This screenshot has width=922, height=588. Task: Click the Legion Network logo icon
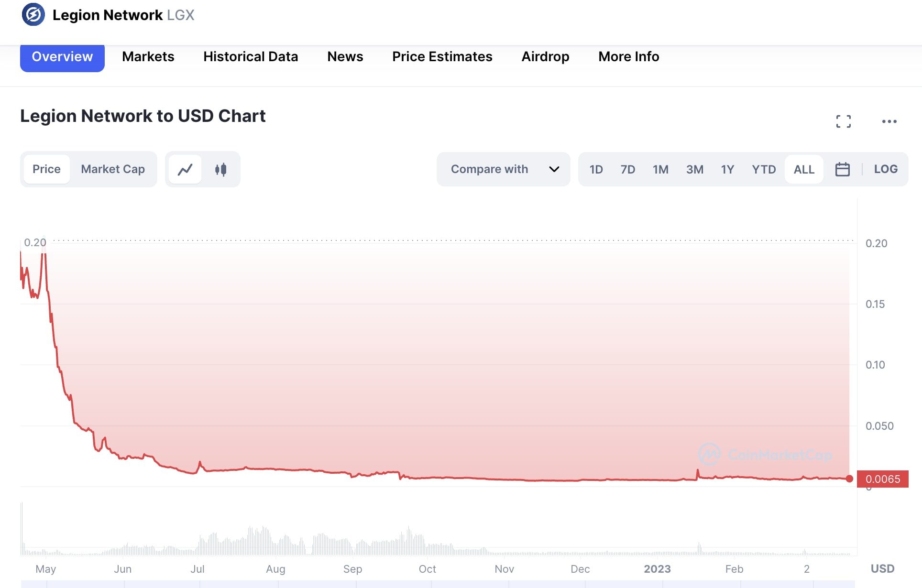click(x=33, y=15)
